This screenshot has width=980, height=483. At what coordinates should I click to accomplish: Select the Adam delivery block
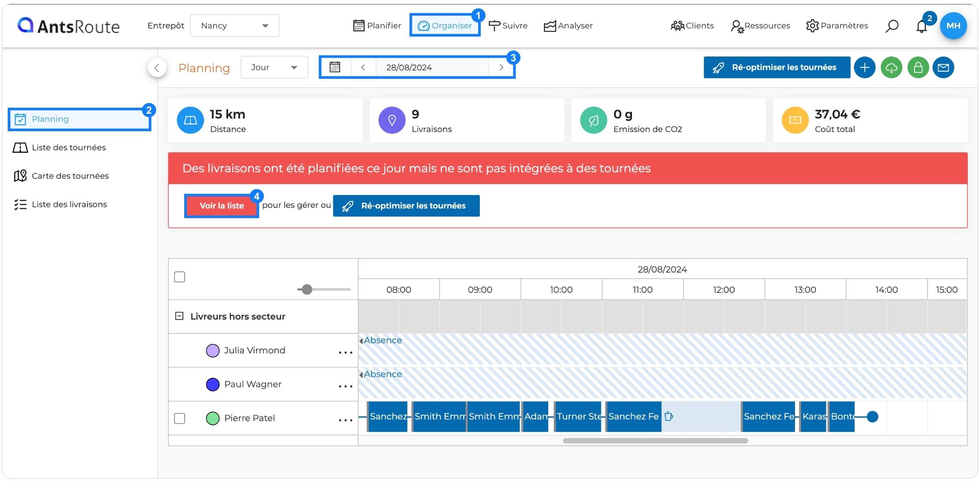(535, 417)
